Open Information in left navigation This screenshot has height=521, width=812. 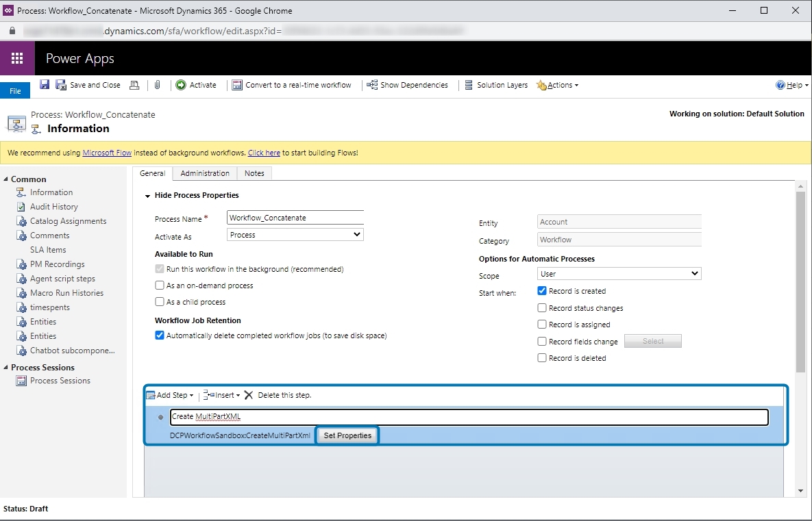[51, 192]
